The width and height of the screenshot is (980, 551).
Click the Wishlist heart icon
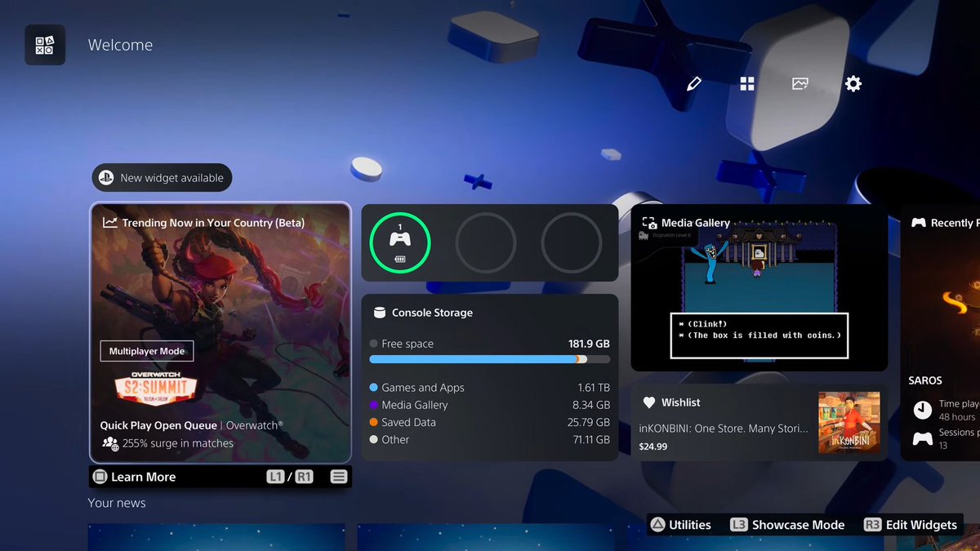pos(649,402)
